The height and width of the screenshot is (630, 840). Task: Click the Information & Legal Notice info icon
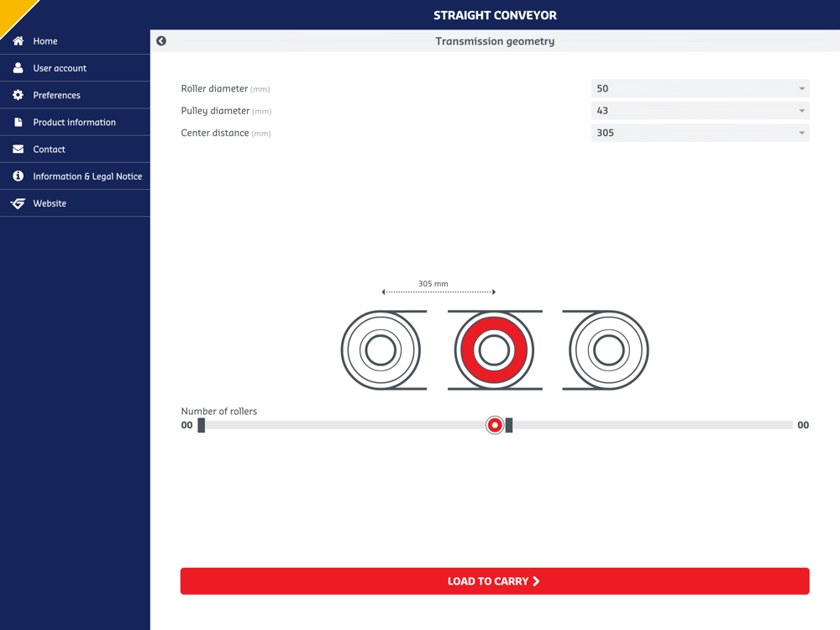(18, 176)
